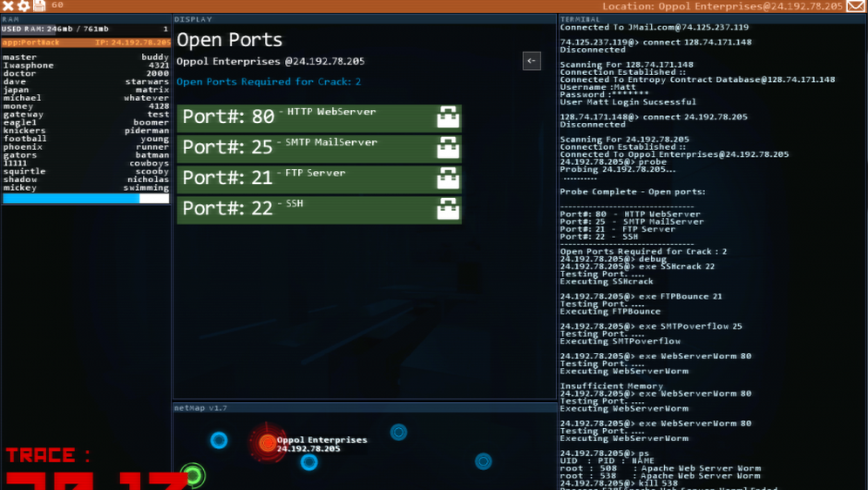This screenshot has height=490, width=868.
Task: Click 'Scanning For 24.192.78.205' terminal line
Action: [625, 140]
